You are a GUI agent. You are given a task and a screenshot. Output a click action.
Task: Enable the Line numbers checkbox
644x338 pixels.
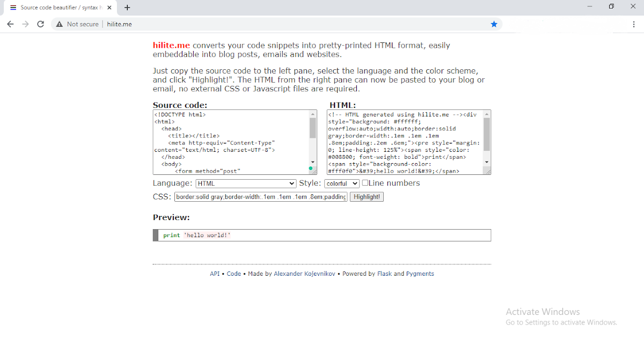365,183
